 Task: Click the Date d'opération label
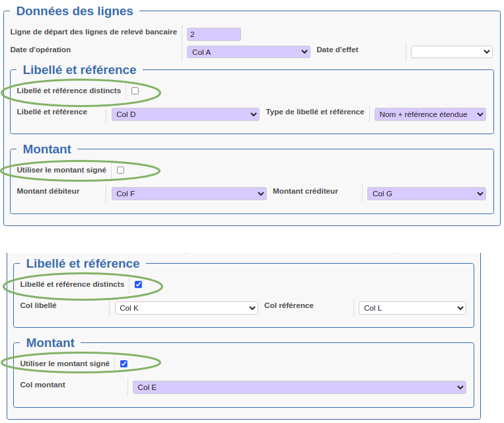40,50
